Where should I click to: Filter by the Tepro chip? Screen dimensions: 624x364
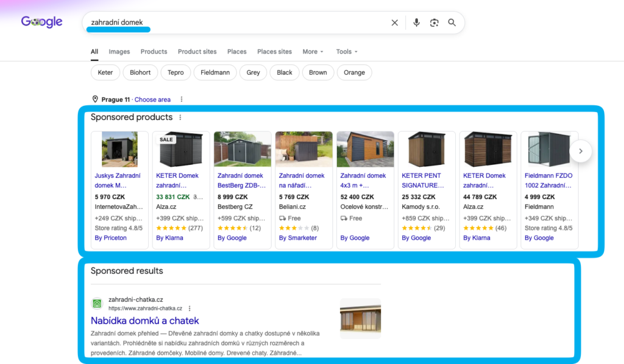tap(175, 72)
